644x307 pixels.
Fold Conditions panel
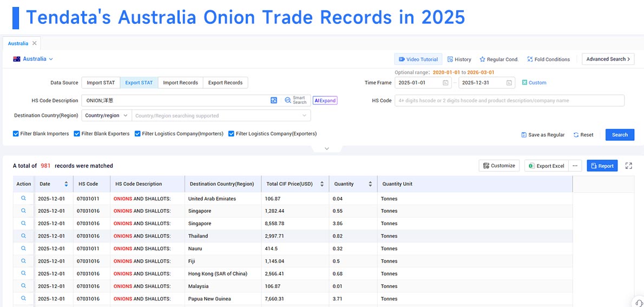coord(548,59)
